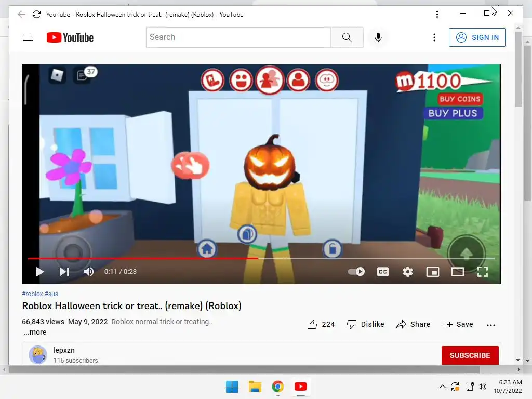Play the video

[40, 272]
